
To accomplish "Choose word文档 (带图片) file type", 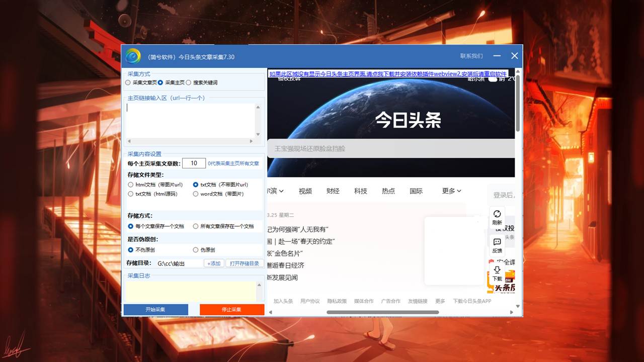I will pyautogui.click(x=196, y=194).
